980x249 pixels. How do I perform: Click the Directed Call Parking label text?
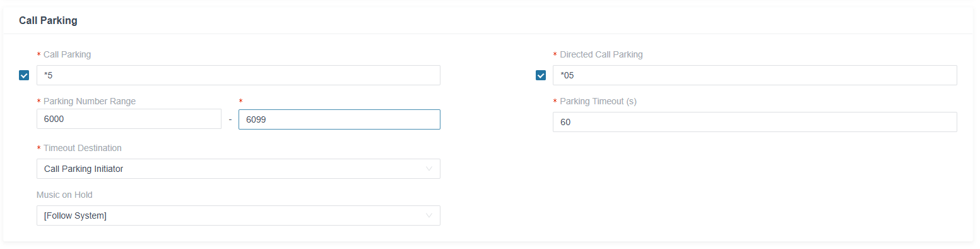(601, 54)
